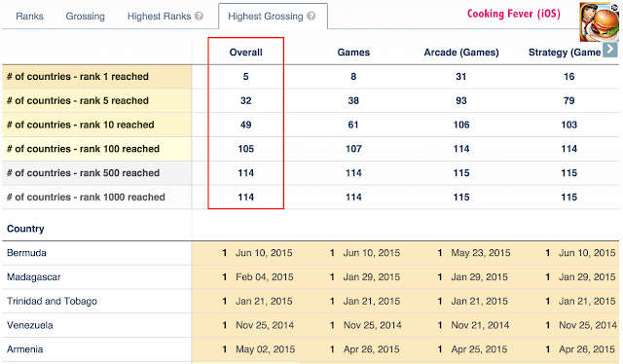Click Armenia Overall date May 02, 2015
Screen dimensions: 623x364
pos(266,349)
